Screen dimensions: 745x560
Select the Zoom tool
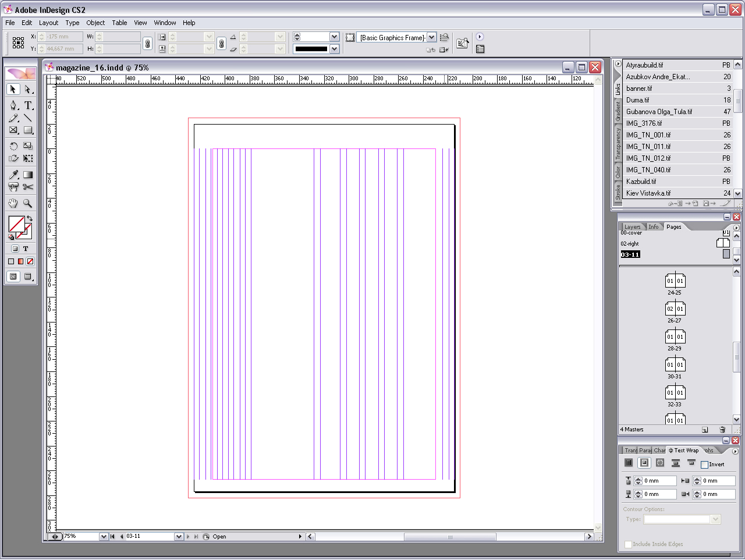(x=28, y=203)
